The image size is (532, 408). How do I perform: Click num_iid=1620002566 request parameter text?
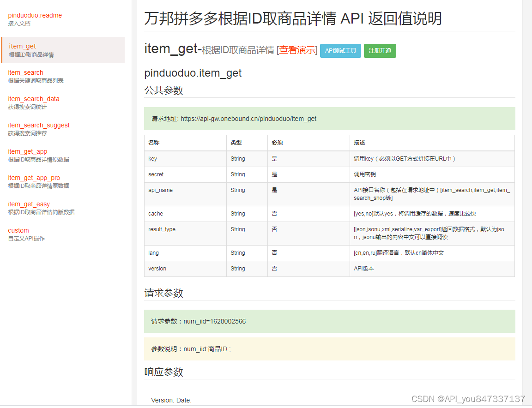click(214, 321)
